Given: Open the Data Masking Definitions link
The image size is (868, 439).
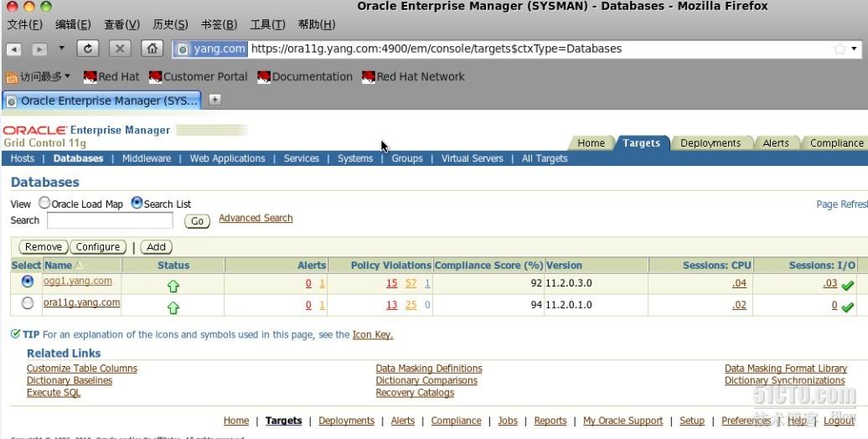Looking at the screenshot, I should (x=429, y=368).
